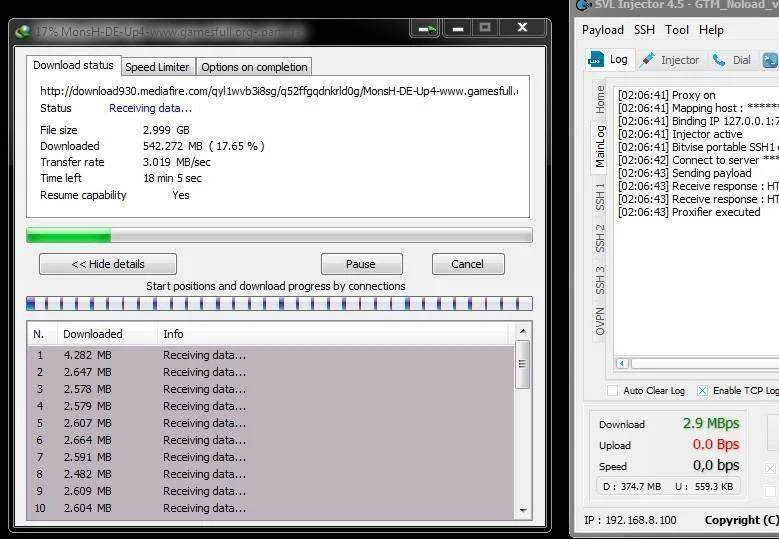Open the SSH 3 vertical tab
The width and height of the screenshot is (779, 539).
(601, 279)
